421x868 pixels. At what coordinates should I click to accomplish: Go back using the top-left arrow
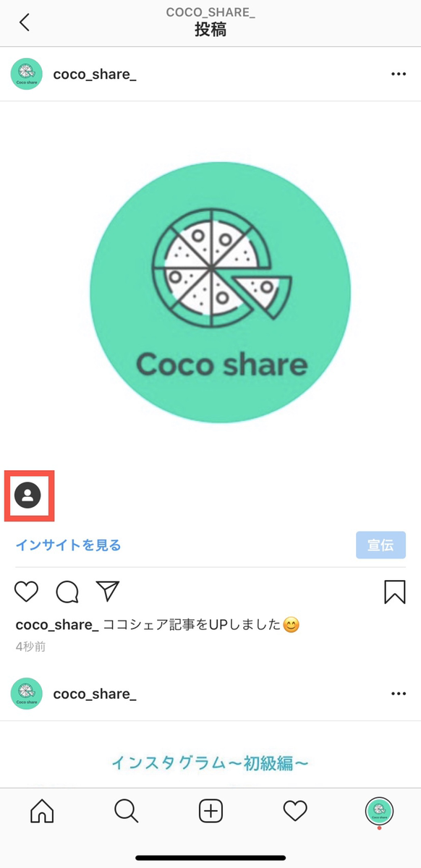(x=25, y=22)
